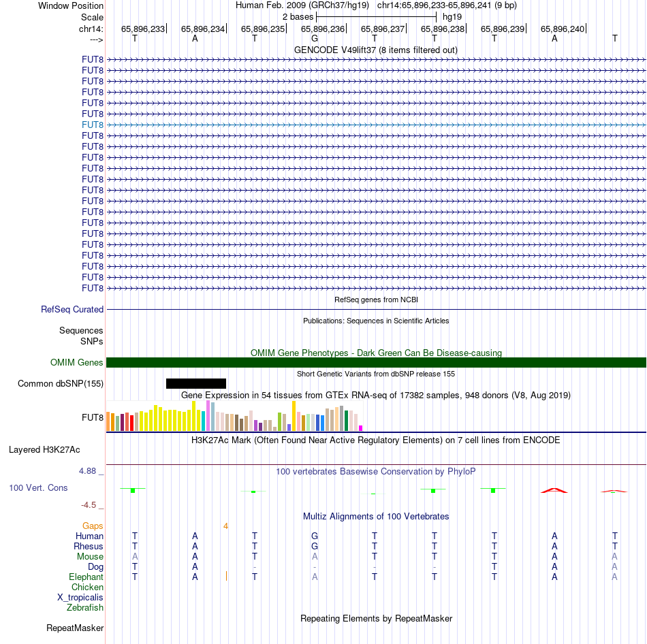Image resolution: width=647 pixels, height=644 pixels.
Task: Click the 'OMIM Genes' track label
Action: coord(77,362)
